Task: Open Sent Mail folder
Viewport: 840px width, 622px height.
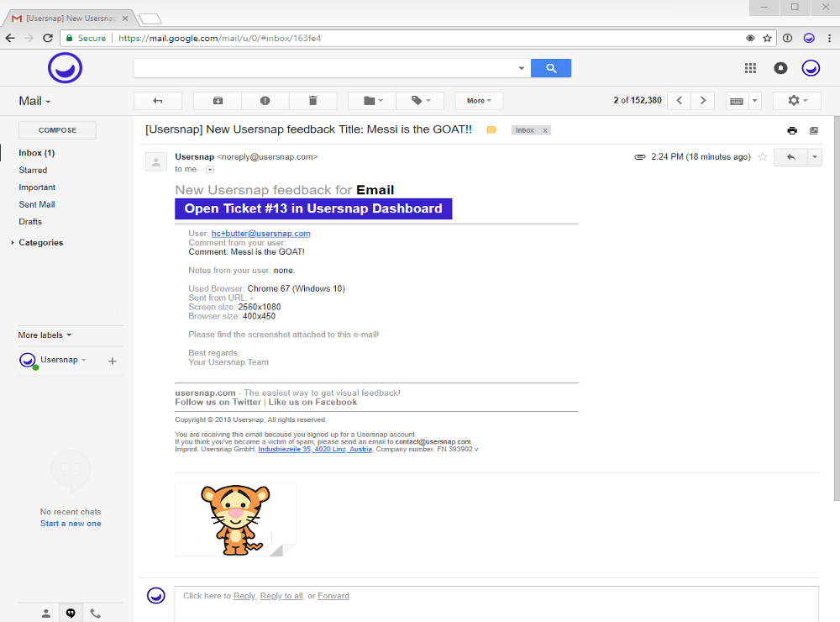Action: [36, 204]
